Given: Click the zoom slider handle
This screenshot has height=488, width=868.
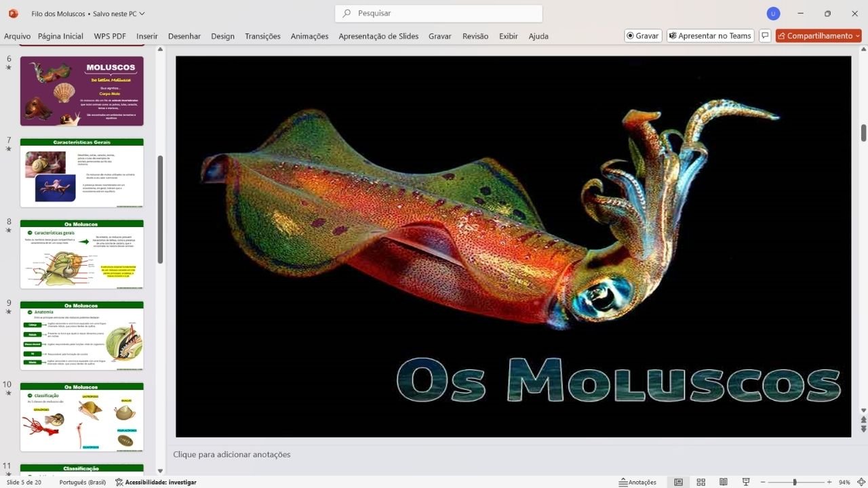Looking at the screenshot, I should [794, 483].
